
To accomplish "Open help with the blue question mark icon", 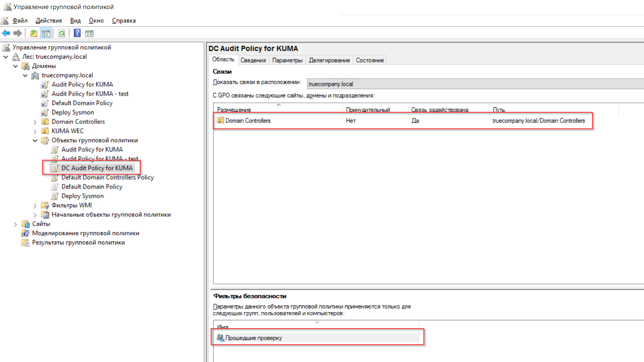I will click(77, 33).
